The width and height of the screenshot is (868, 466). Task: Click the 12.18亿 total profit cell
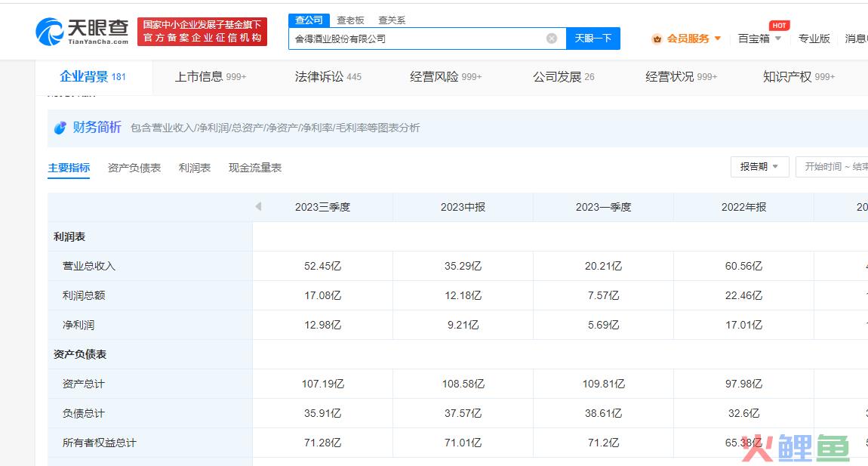pyautogui.click(x=463, y=295)
